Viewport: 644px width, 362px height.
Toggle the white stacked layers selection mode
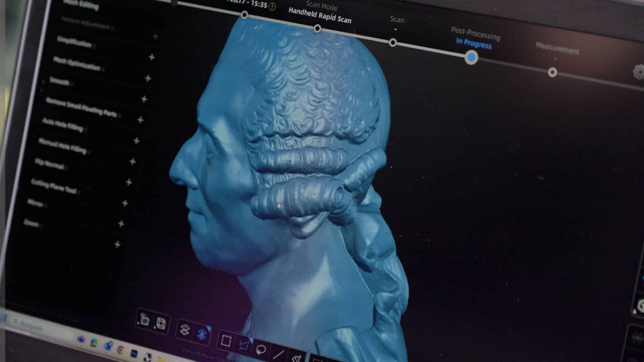(185, 330)
